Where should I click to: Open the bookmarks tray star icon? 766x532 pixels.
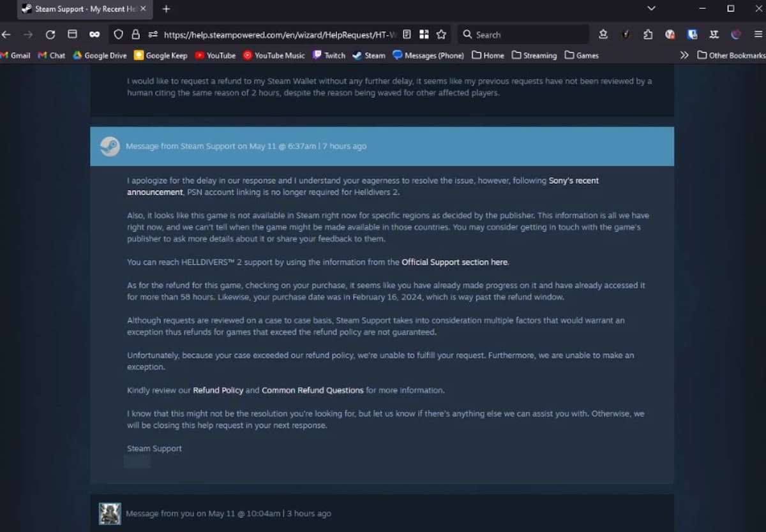point(603,34)
